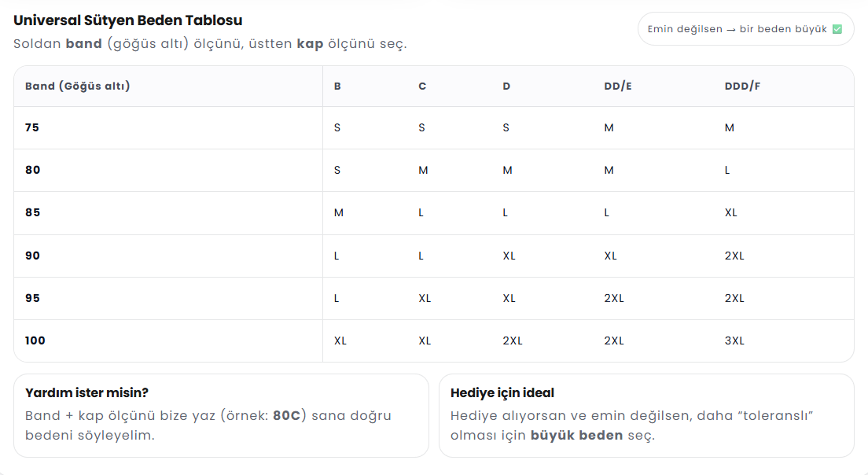Viewport: 868px width, 475px height.
Task: Click the band 85 row label
Action: [32, 212]
